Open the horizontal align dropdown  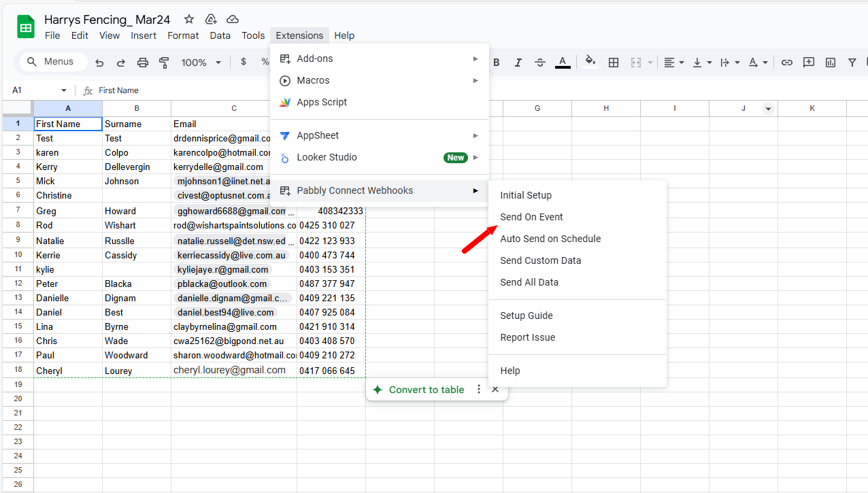(x=674, y=63)
